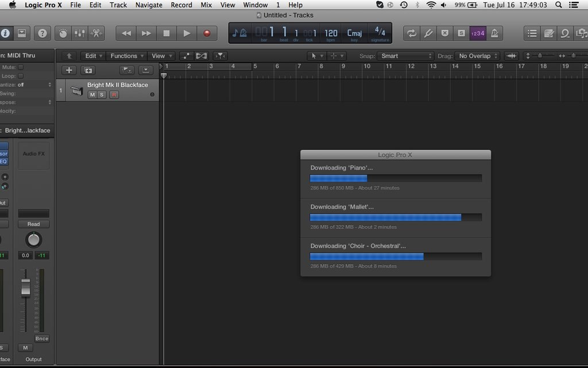Open Editors with the scissors icon
Viewport: 588px width, 368px height.
click(96, 33)
